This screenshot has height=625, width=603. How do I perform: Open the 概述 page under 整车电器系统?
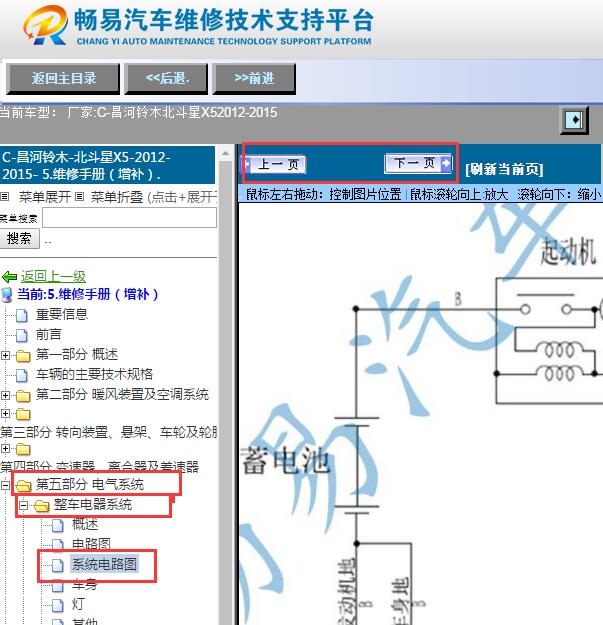click(85, 524)
